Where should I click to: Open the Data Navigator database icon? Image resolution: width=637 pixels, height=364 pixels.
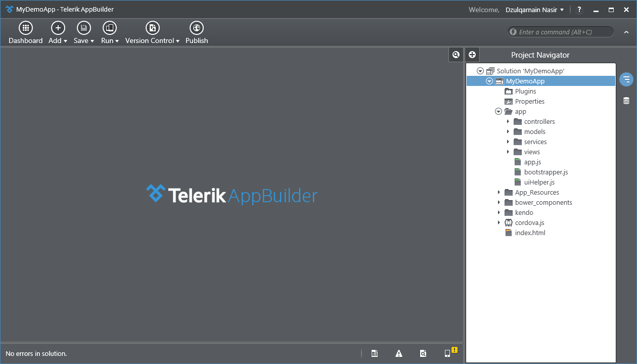tap(626, 101)
